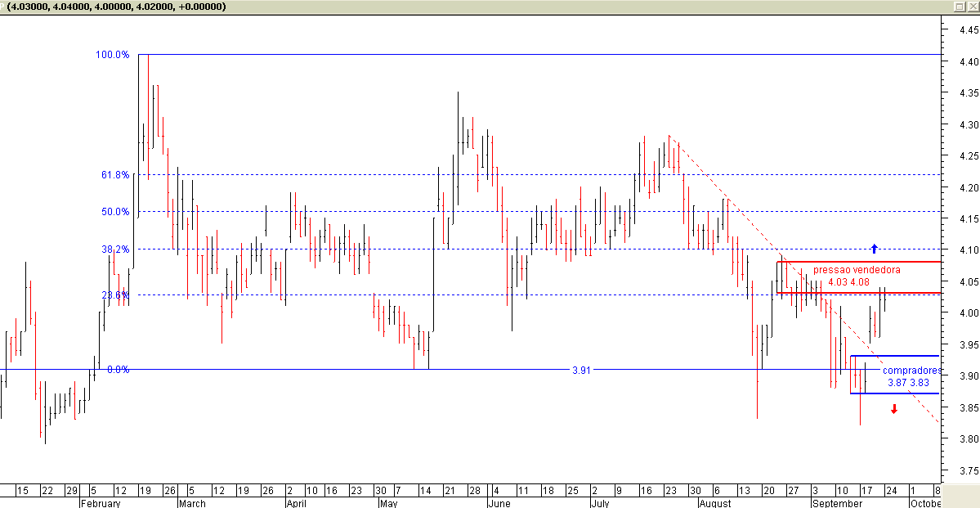Screen dimensions: 980x508
Task: Click the July month label
Action: 600,503
